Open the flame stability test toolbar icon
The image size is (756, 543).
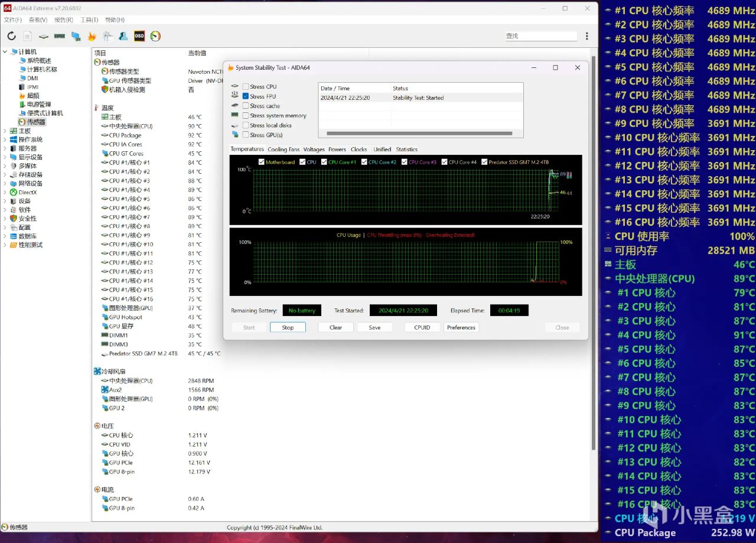[92, 36]
